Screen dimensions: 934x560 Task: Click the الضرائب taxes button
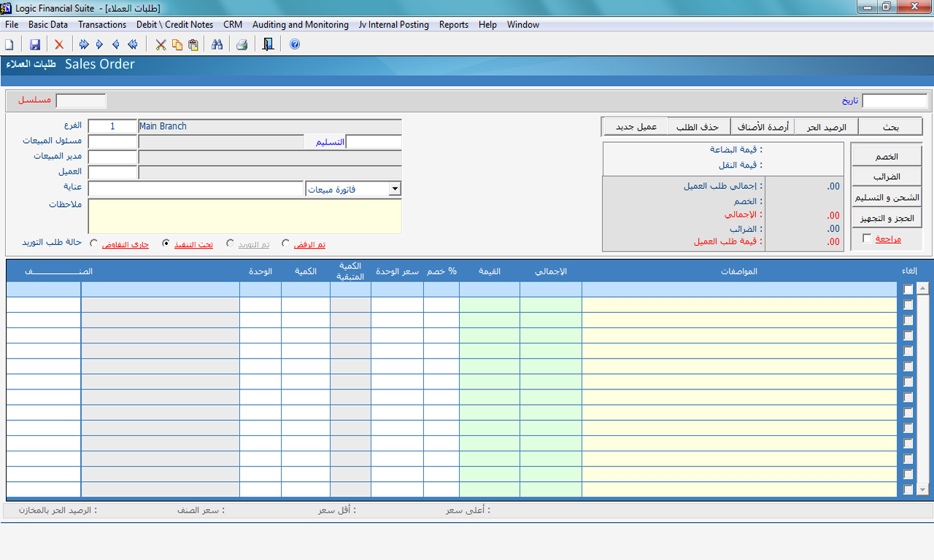click(887, 176)
